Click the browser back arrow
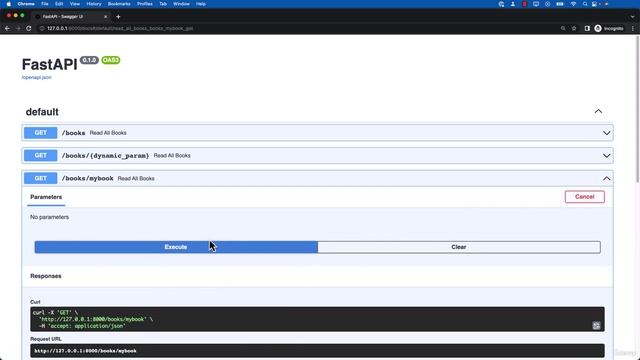Viewport: 640px width, 360px height. coord(7,29)
